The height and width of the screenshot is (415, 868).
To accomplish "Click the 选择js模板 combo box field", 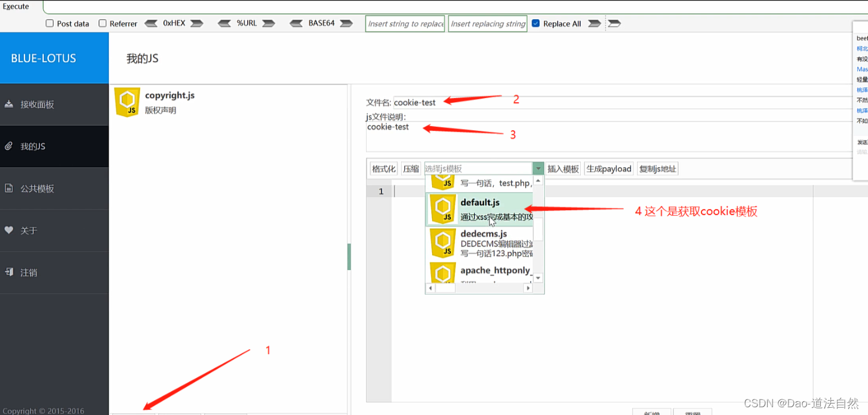I will [478, 169].
